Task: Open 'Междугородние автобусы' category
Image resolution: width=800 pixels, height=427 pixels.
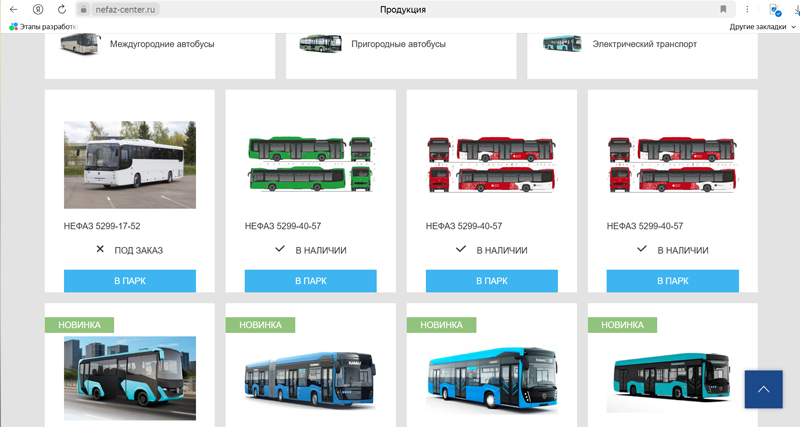Action: coord(162,44)
